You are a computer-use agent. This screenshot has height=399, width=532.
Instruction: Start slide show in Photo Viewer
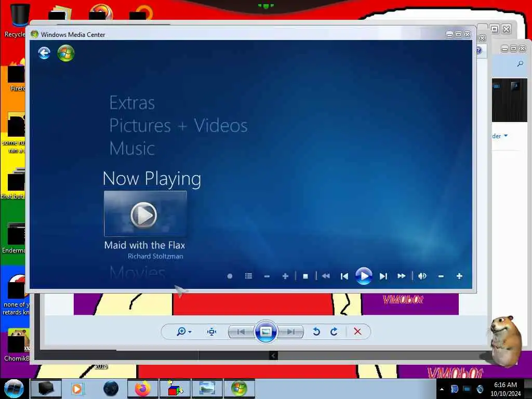265,331
